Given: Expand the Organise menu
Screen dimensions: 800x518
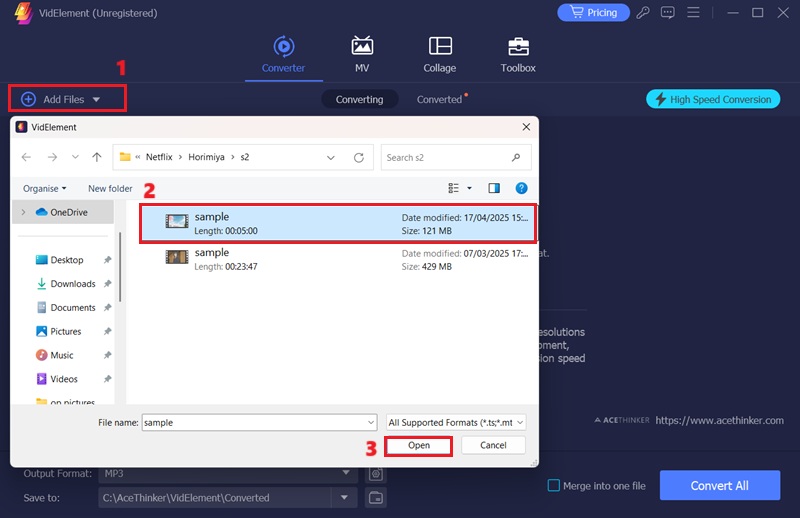Looking at the screenshot, I should click(45, 188).
